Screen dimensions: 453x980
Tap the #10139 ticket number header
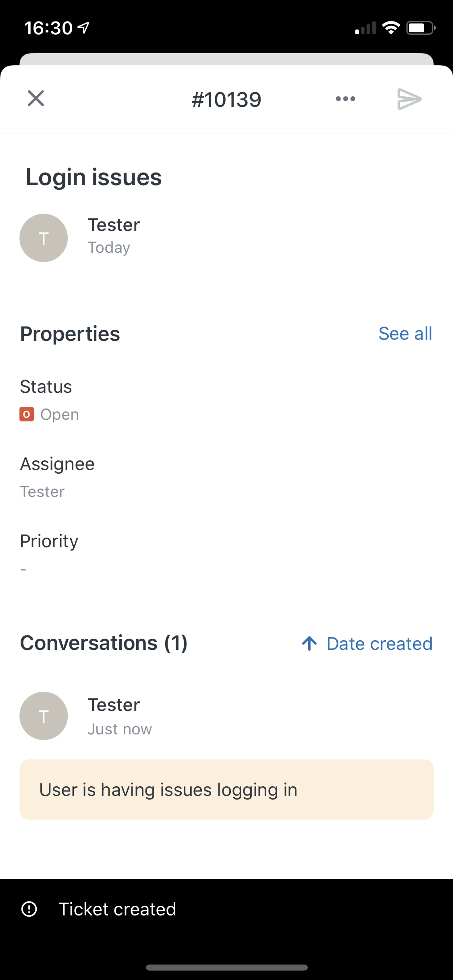[226, 100]
